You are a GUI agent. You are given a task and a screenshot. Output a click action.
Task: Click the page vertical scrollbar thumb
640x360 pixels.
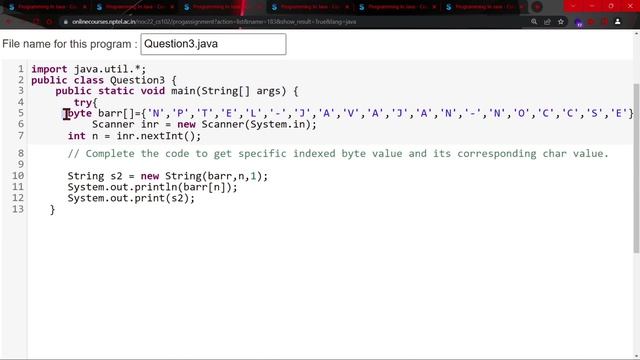[x=636, y=167]
